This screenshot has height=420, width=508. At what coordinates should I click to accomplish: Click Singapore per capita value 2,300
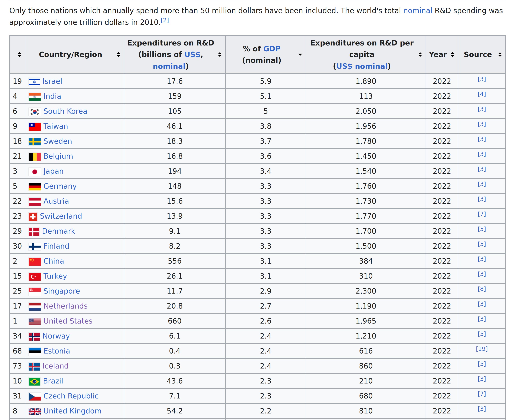point(366,291)
